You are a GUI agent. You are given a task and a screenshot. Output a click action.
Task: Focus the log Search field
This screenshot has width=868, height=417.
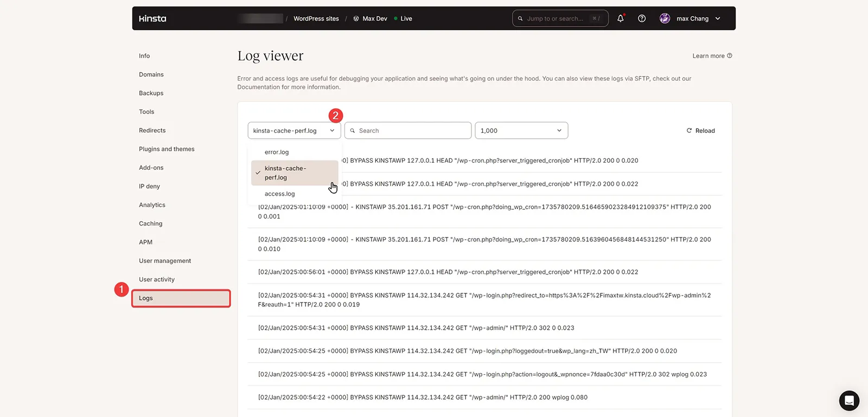click(408, 131)
